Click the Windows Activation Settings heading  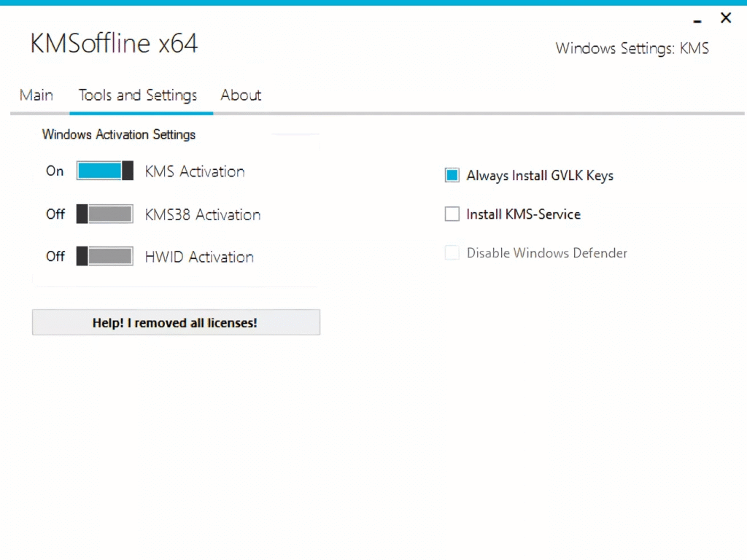point(119,134)
